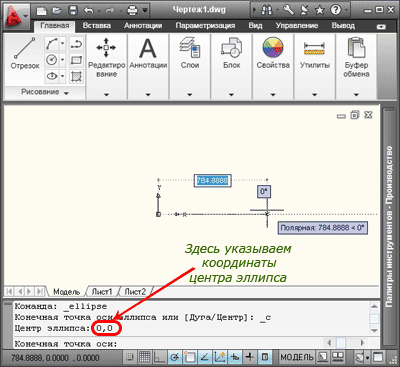Viewport: 400px width, 367px height.
Task: Create a new drawing from quick access toolbar
Action: coord(41,10)
